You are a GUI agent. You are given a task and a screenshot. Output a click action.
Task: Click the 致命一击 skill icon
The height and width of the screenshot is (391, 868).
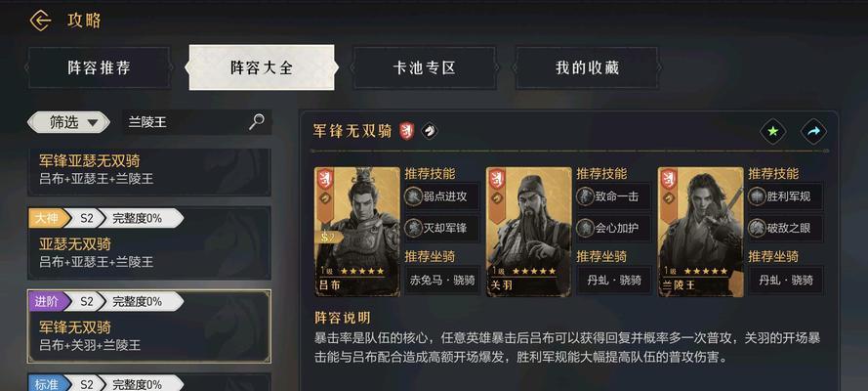[585, 196]
